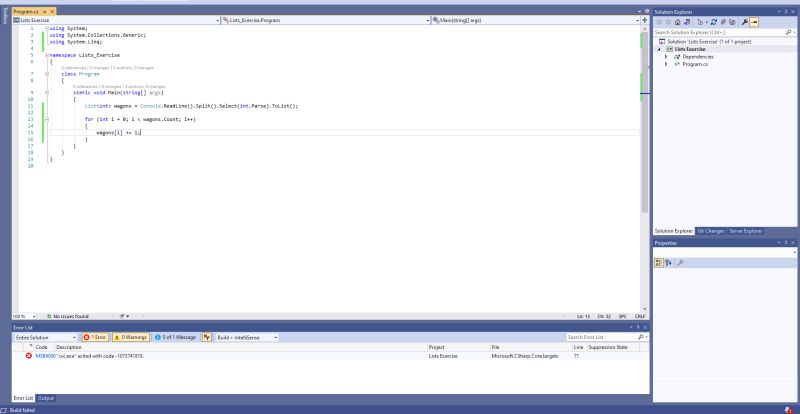Viewport: 800px width, 414px height.
Task: Expand the Dependencies node
Action: 666,57
